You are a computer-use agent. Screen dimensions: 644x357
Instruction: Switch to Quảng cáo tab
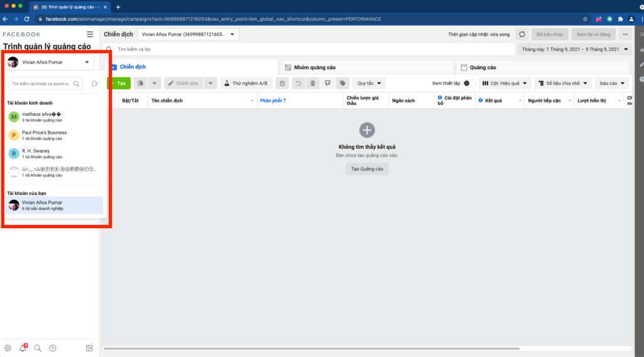coord(543,67)
